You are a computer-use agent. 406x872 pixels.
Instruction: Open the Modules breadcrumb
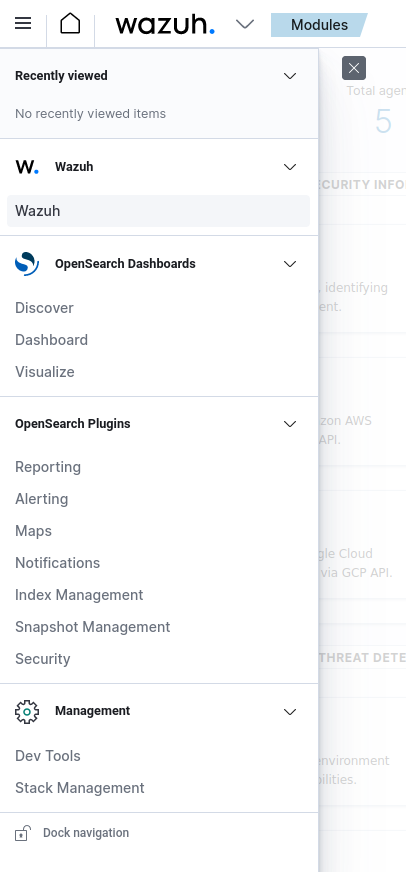point(319,25)
